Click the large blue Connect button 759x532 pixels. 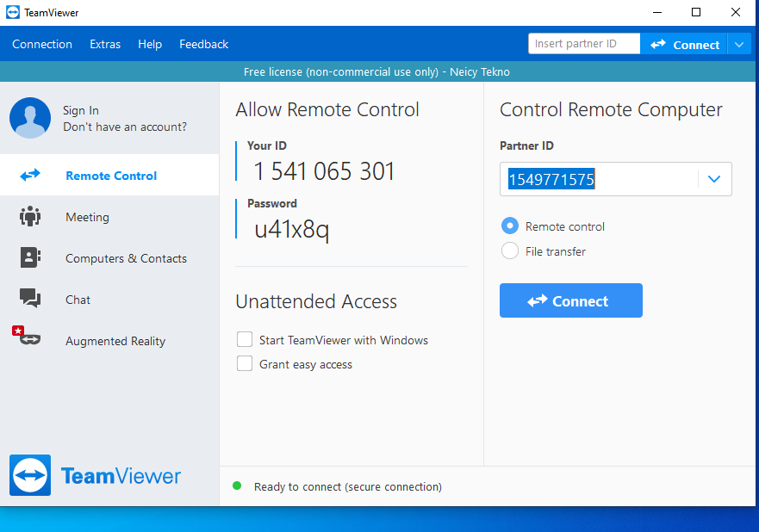[570, 300]
